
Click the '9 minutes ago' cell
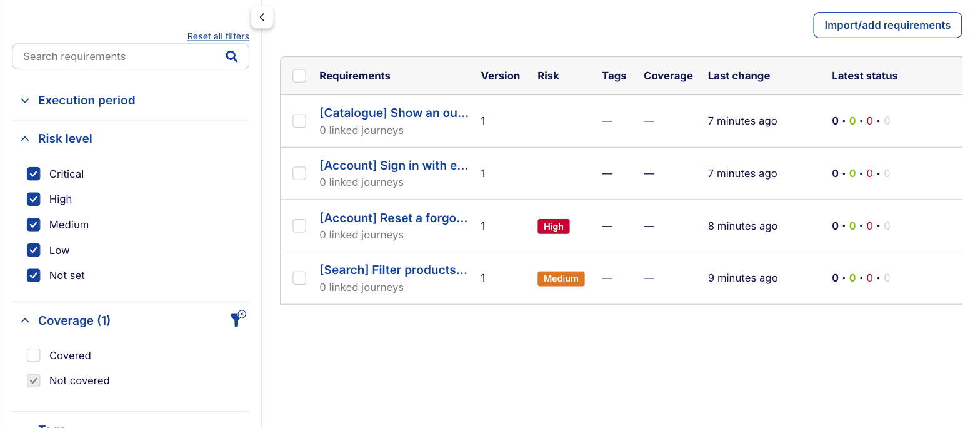point(743,278)
